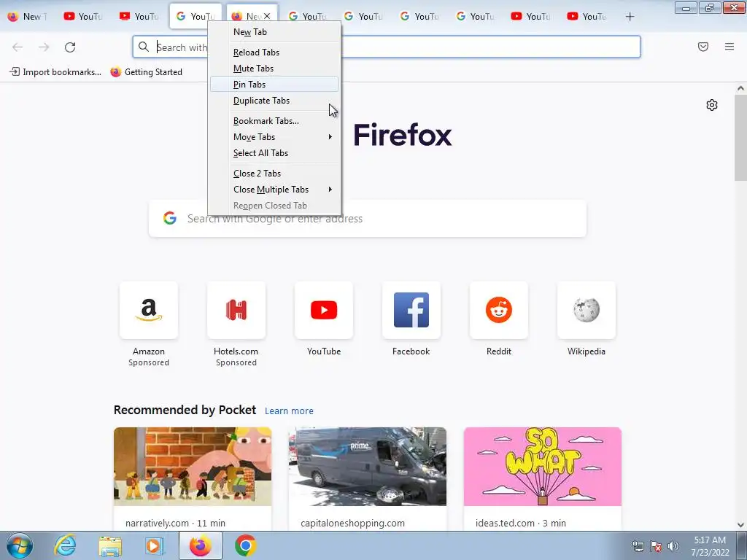Image resolution: width=747 pixels, height=560 pixels.
Task: Click the Action Center flag tray icon
Action: pyautogui.click(x=656, y=546)
